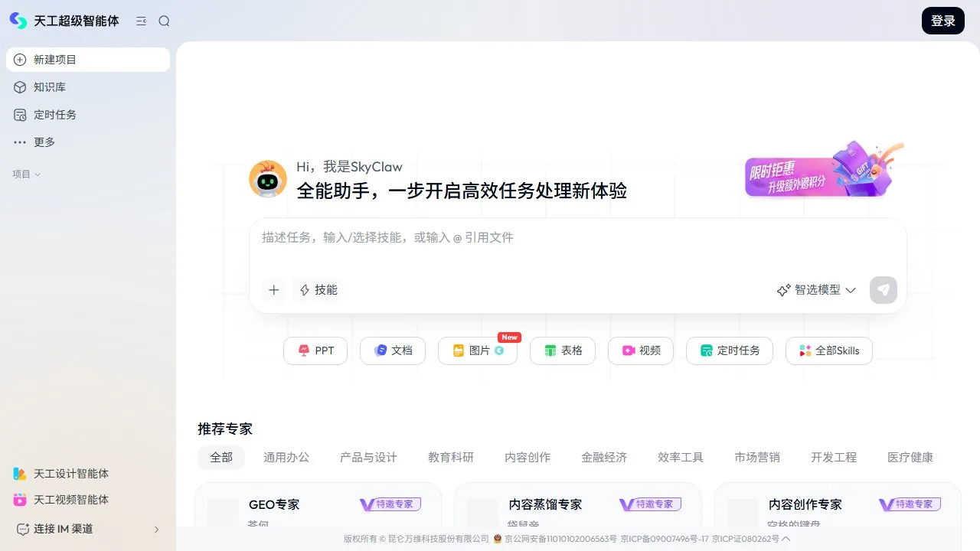Choose the 视频 skill chip
This screenshot has width=980, height=551.
pos(641,350)
